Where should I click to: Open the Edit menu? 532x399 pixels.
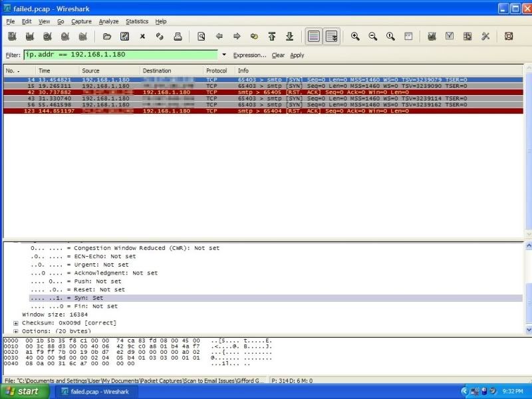tap(27, 21)
